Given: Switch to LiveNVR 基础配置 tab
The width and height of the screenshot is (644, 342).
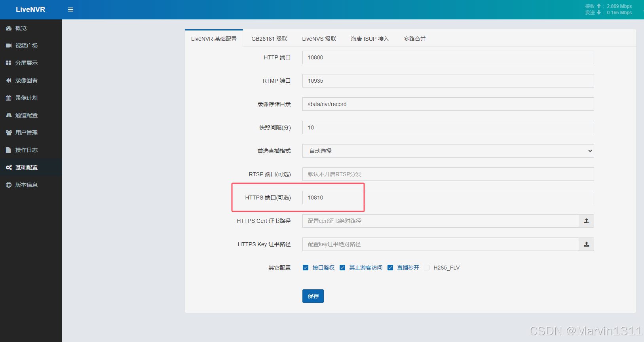Looking at the screenshot, I should click(x=214, y=39).
